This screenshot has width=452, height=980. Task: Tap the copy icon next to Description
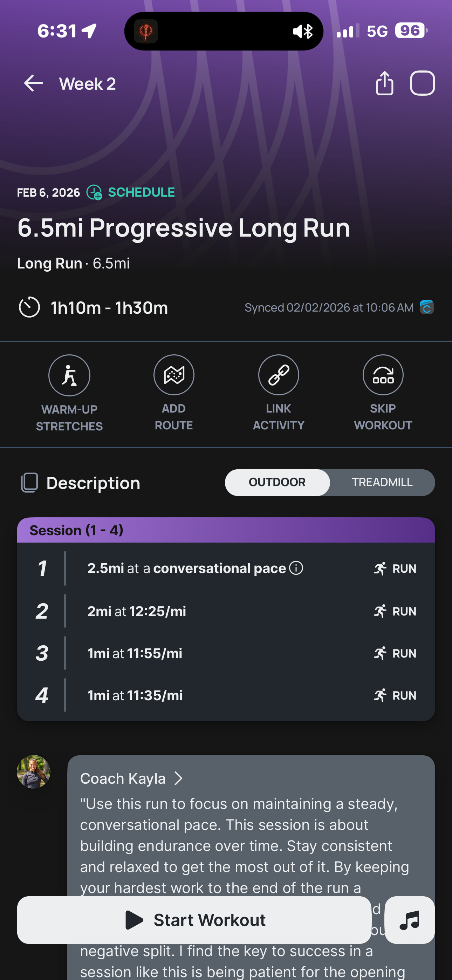pos(29,483)
